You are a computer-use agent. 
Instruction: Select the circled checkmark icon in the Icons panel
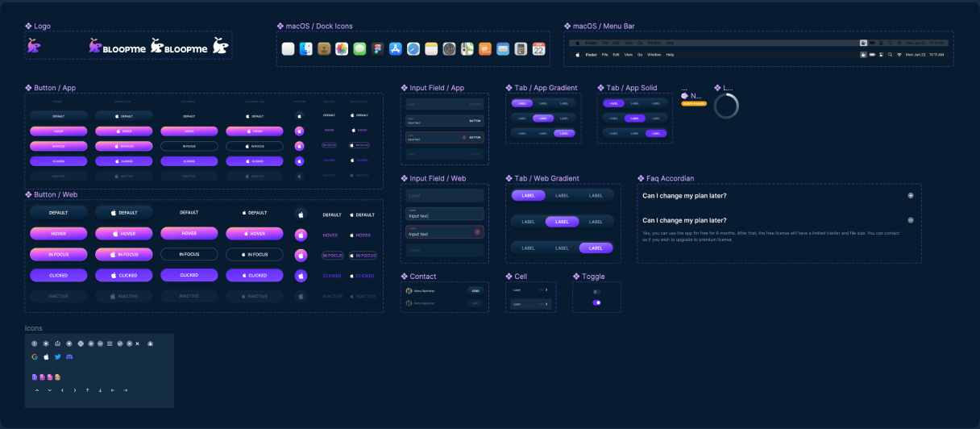pyautogui.click(x=120, y=344)
